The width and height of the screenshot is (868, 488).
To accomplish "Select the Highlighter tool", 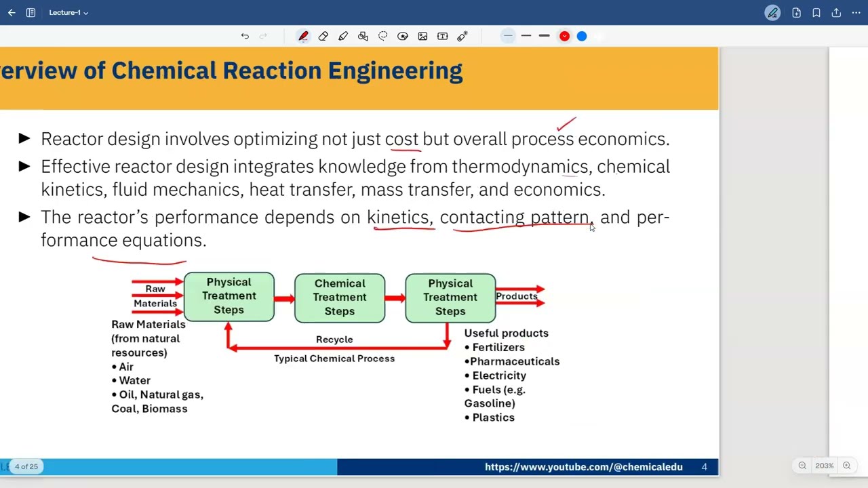I will point(343,36).
